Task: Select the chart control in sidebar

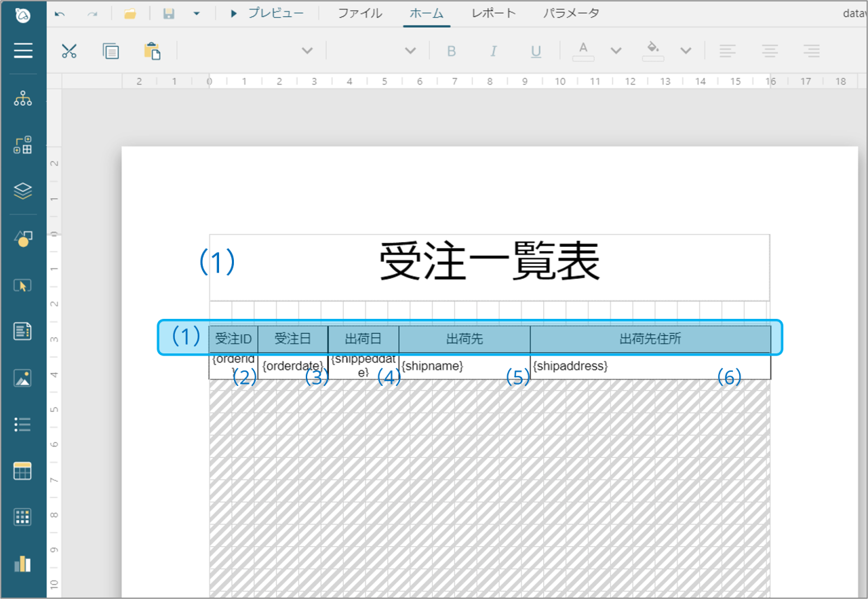Action: click(23, 564)
